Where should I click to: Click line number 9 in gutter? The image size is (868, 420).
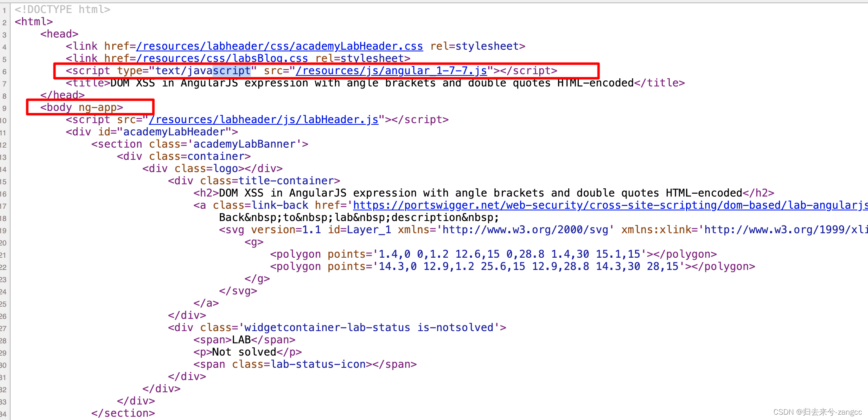pos(4,108)
